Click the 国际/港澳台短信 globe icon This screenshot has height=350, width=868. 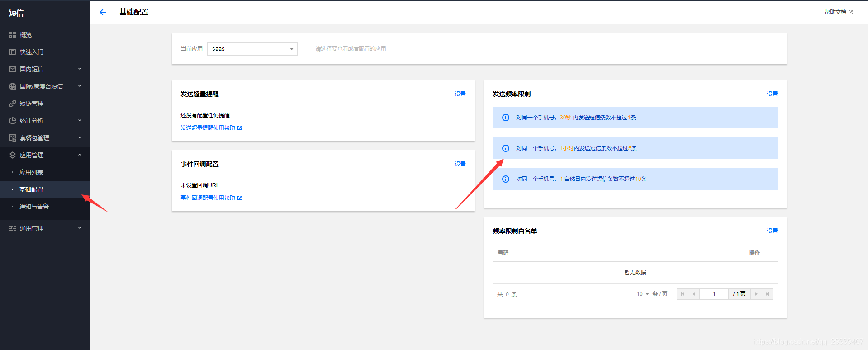pyautogui.click(x=13, y=86)
